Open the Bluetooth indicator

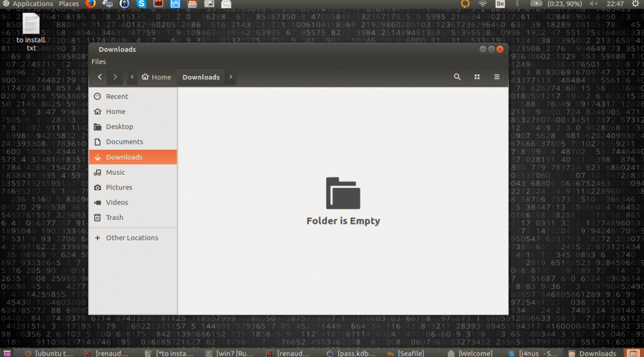pos(517,4)
